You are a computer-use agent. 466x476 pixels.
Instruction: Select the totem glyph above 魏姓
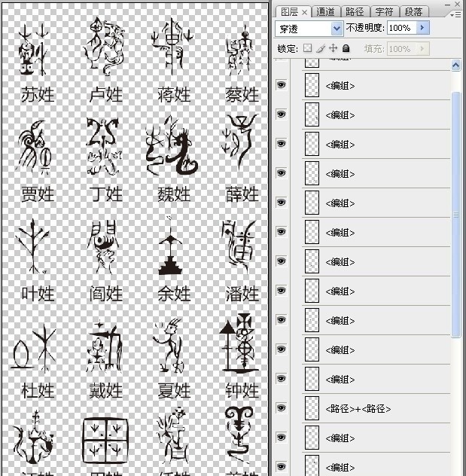click(172, 145)
